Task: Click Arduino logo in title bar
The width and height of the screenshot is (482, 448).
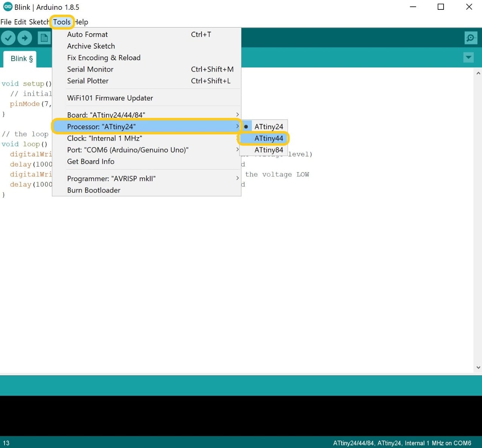Action: (8, 7)
